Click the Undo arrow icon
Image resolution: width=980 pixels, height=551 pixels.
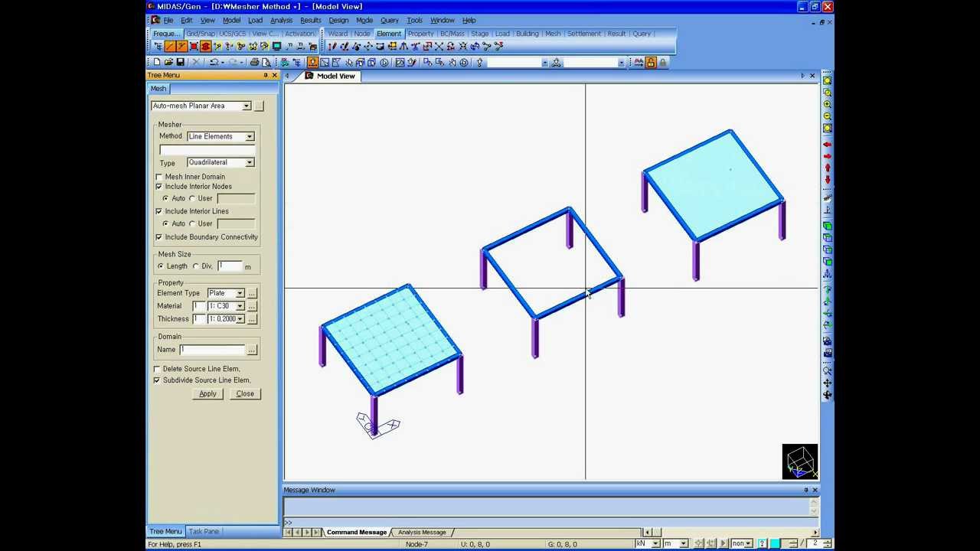(214, 63)
